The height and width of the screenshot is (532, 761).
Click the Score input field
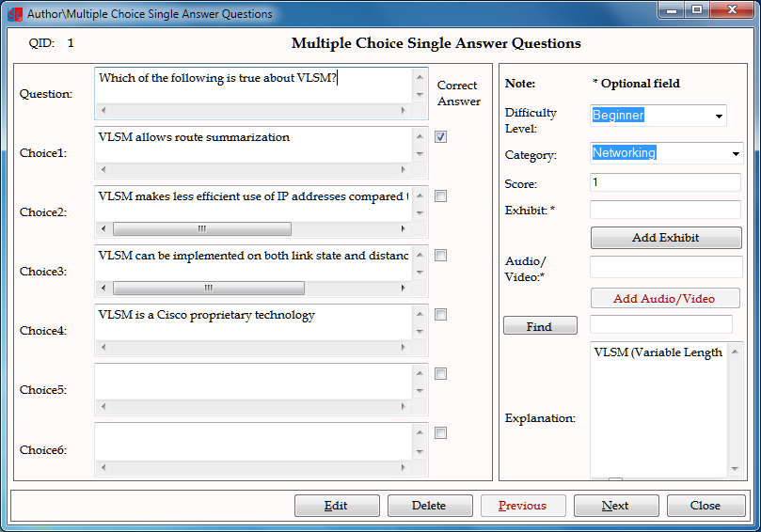click(665, 182)
